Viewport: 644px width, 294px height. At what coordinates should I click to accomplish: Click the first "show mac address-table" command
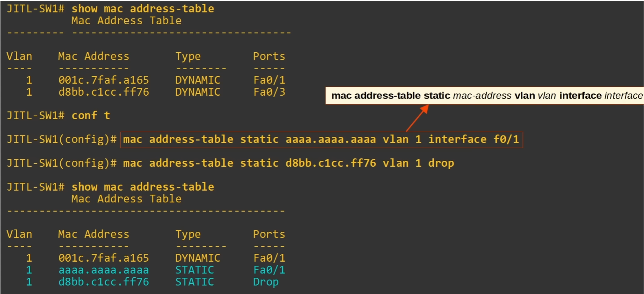click(x=143, y=8)
